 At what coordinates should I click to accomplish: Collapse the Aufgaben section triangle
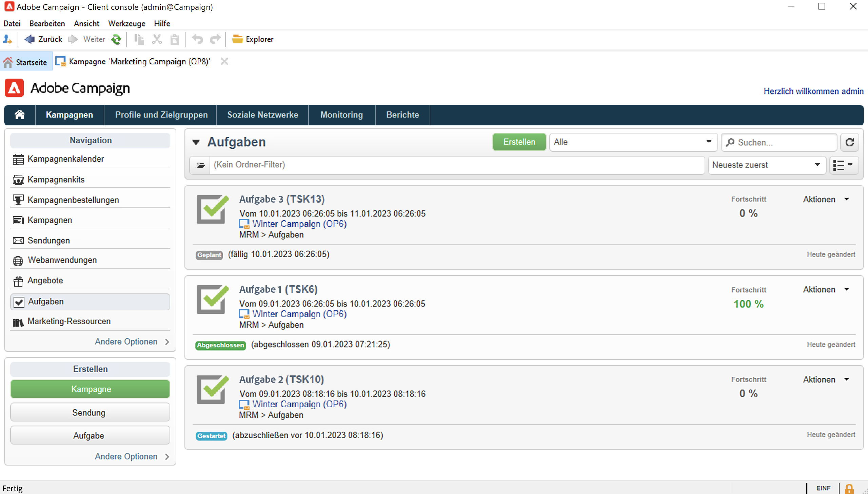[196, 142]
